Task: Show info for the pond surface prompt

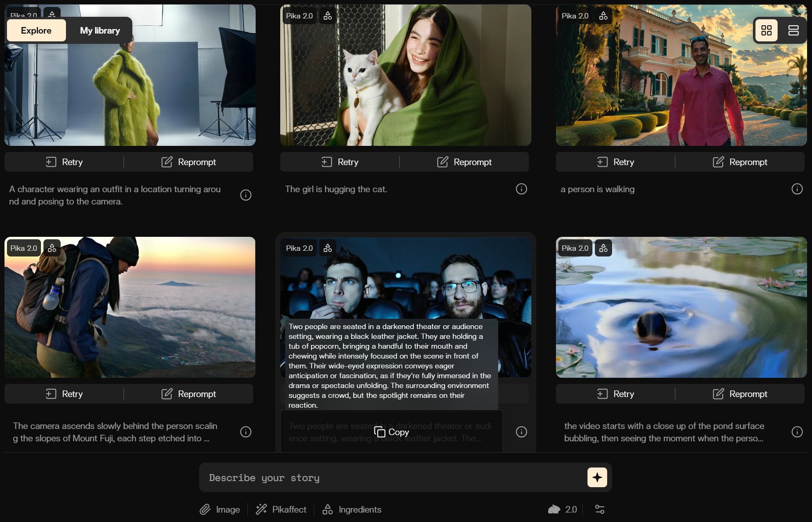Action: [797, 432]
